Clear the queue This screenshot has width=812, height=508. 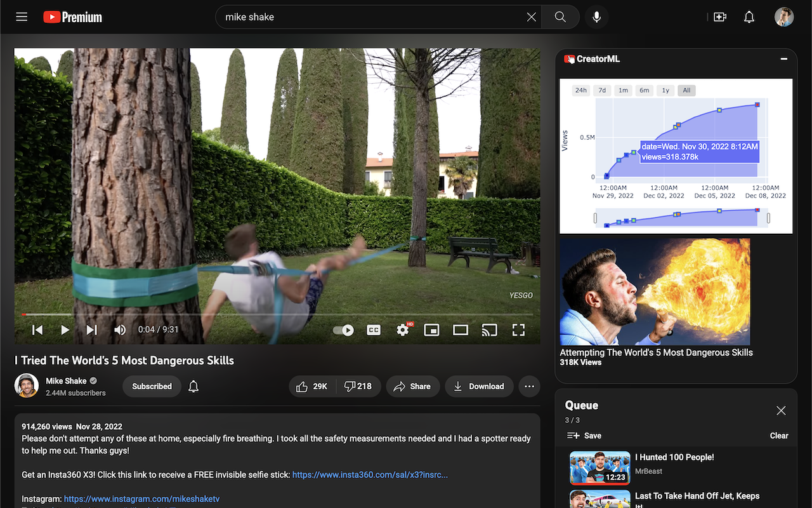point(779,436)
